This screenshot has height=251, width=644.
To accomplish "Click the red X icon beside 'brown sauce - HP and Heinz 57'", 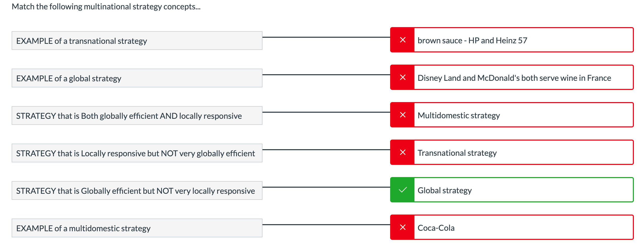I will (x=403, y=40).
